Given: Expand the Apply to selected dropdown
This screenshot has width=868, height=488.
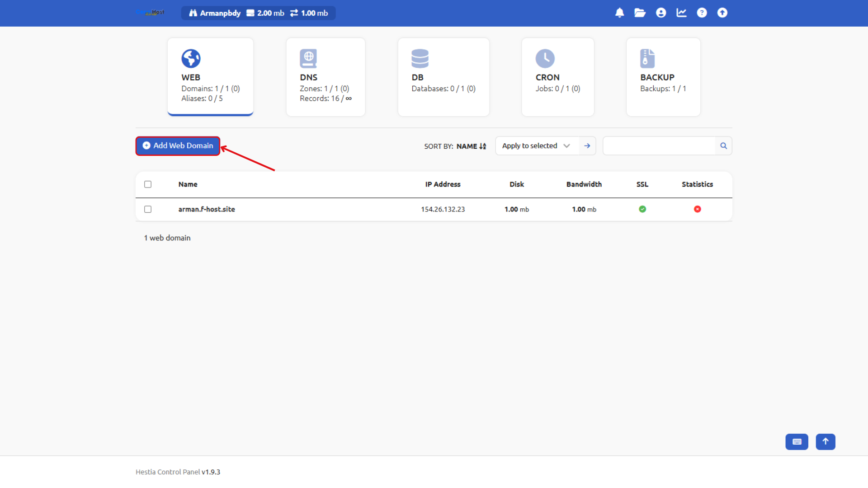Looking at the screenshot, I should (x=537, y=145).
